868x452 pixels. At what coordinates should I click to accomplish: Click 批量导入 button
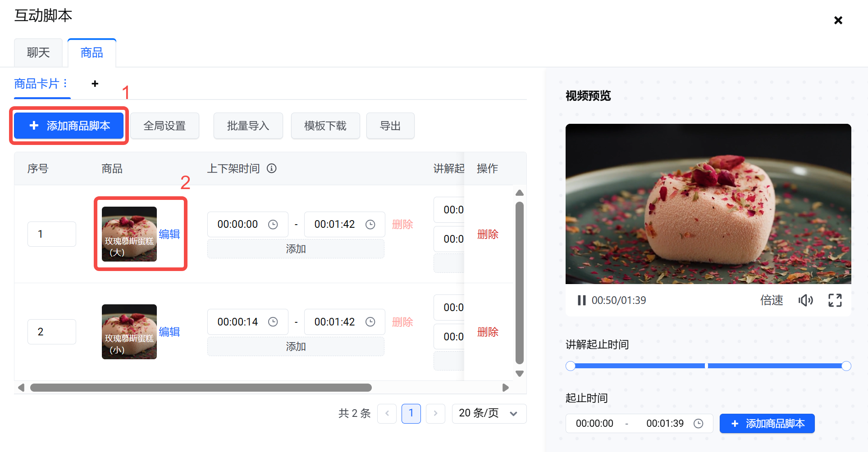(248, 126)
